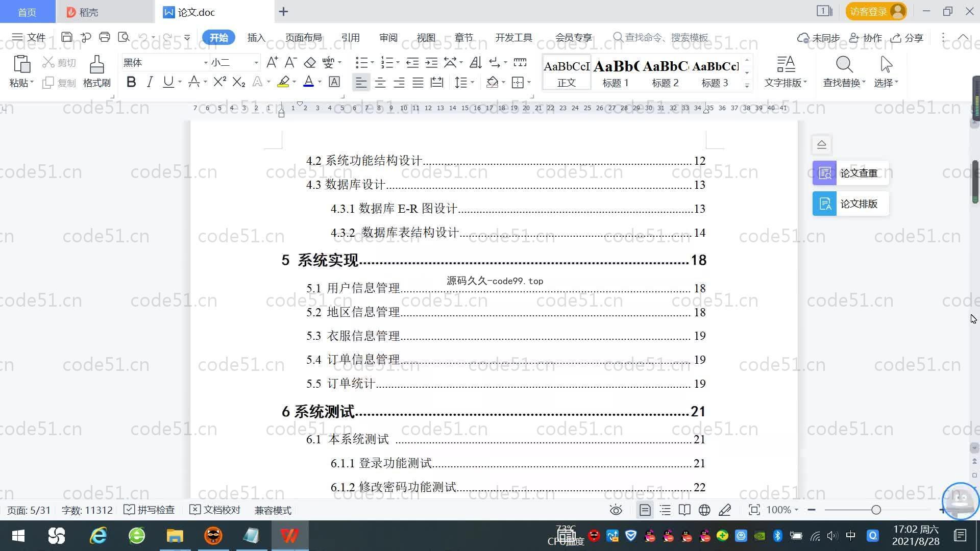This screenshot has width=980, height=551.
Task: Click 文档校对 in status bar
Action: click(x=215, y=510)
